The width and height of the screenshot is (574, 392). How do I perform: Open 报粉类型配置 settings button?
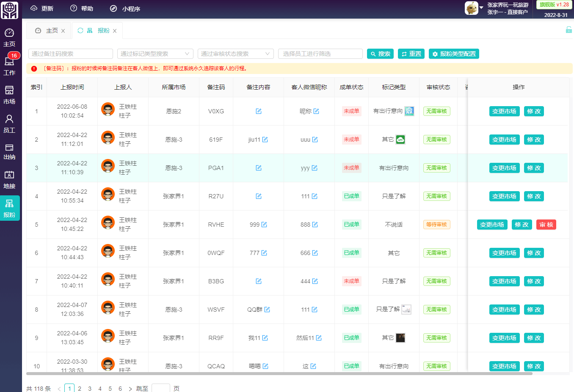(x=454, y=54)
